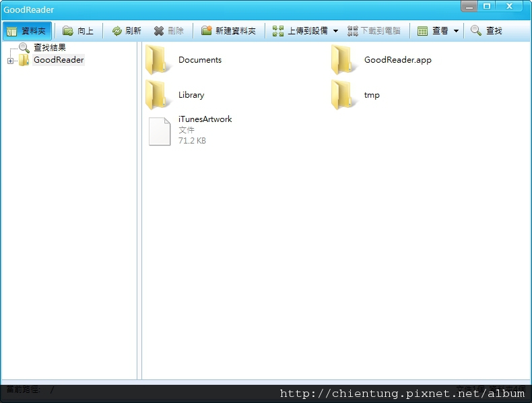
Task: Click the 查找 search magnifier icon
Action: tap(476, 30)
